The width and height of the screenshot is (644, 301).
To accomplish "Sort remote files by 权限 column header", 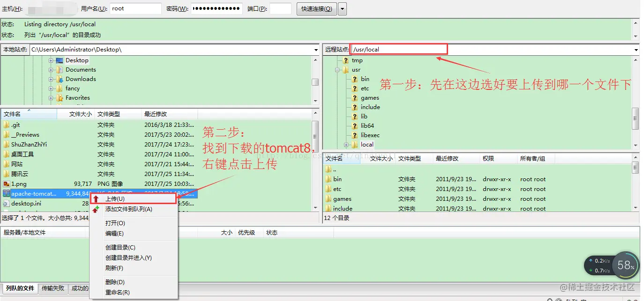I will tap(498, 159).
